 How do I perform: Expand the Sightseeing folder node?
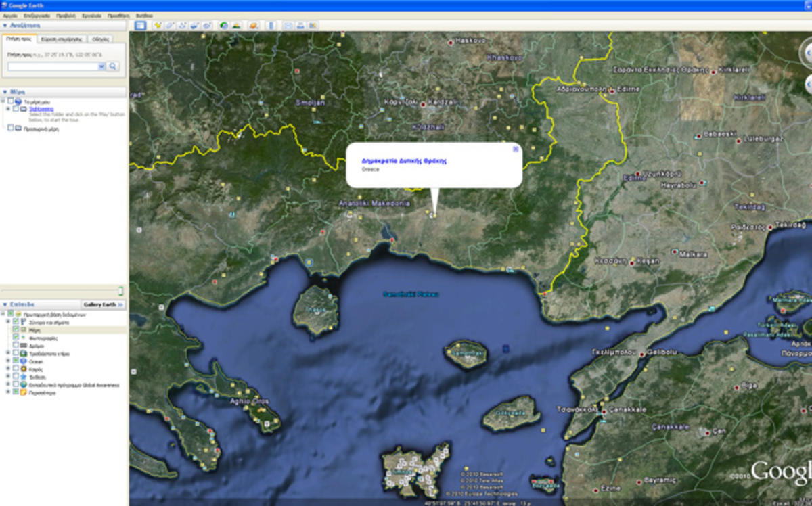[x=7, y=108]
